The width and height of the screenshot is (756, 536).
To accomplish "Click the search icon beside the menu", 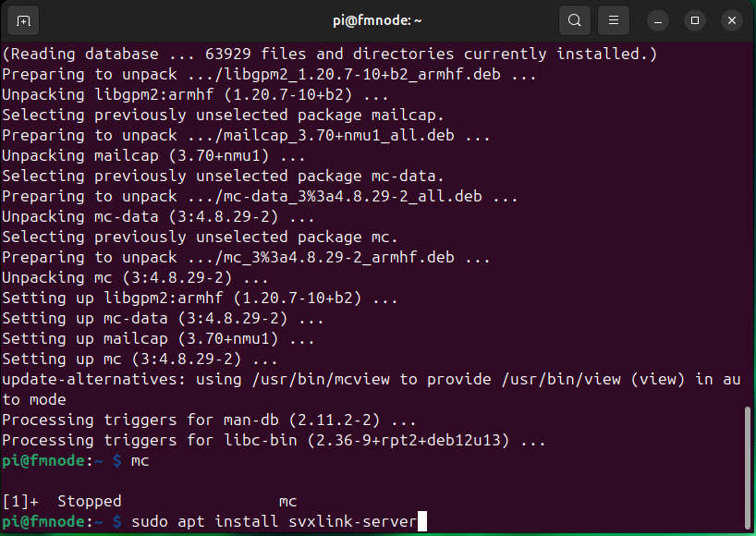I will (574, 19).
